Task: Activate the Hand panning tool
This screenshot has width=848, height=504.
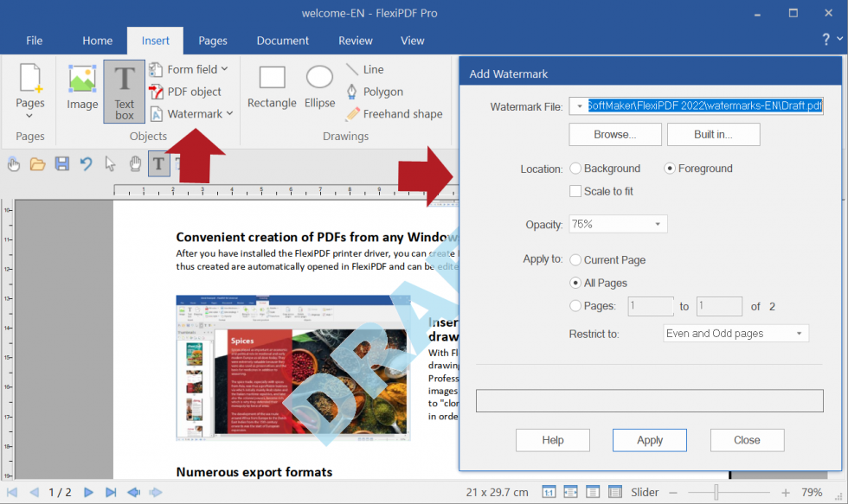Action: tap(135, 163)
